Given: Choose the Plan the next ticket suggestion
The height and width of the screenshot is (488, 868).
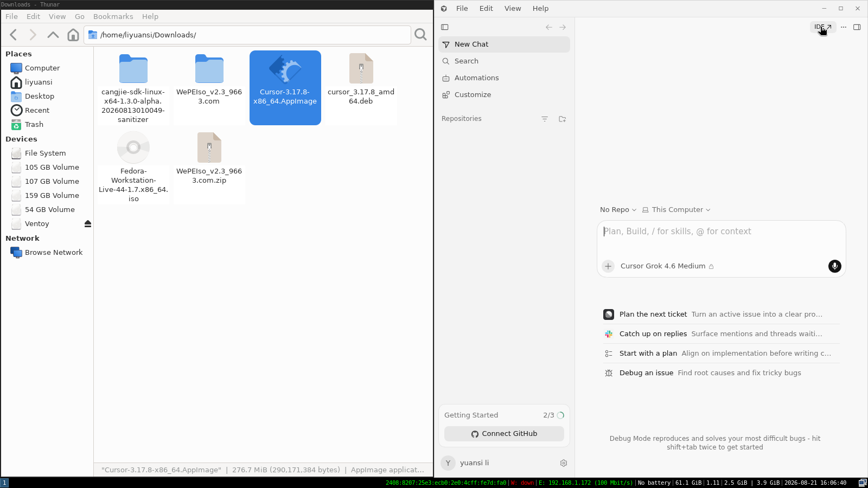Looking at the screenshot, I should point(722,314).
